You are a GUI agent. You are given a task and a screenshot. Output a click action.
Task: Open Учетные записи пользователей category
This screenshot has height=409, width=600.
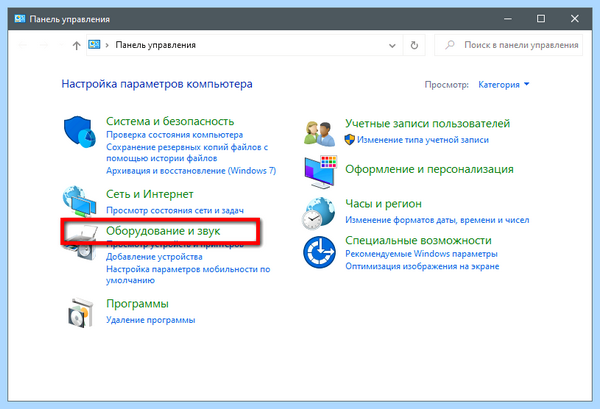(x=427, y=124)
